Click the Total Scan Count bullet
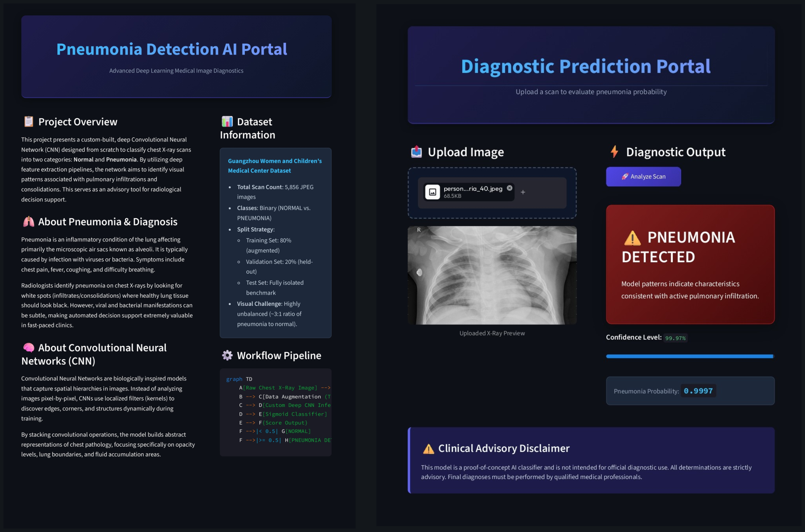Image resolution: width=805 pixels, height=532 pixels. tap(275, 192)
